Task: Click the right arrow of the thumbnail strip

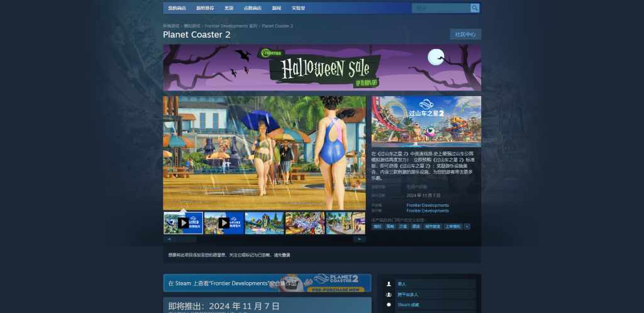Action: click(x=359, y=239)
